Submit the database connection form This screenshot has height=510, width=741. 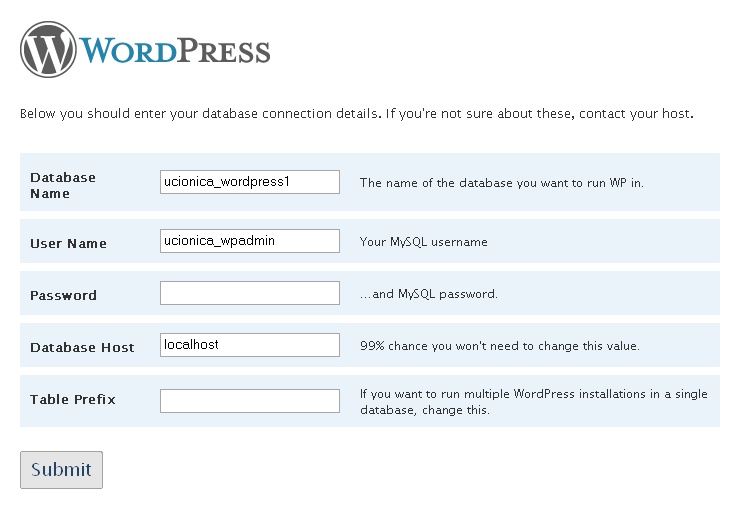pyautogui.click(x=61, y=470)
